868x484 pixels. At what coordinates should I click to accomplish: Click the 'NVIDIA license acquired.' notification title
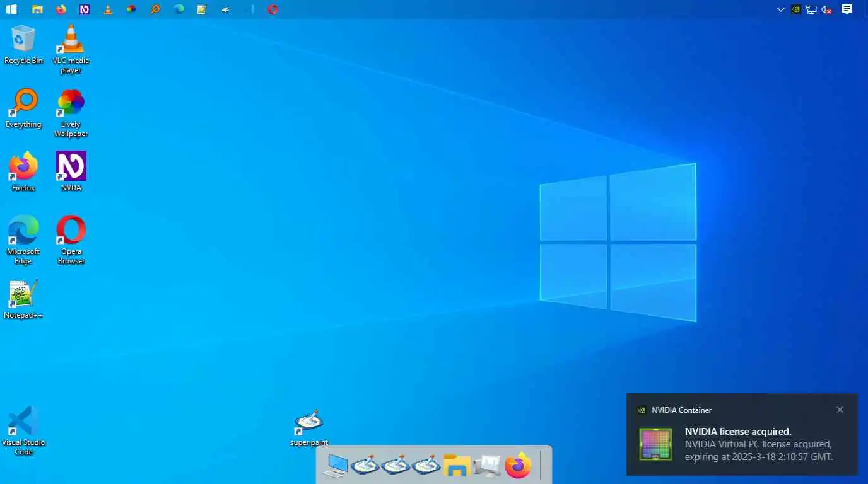click(x=738, y=432)
